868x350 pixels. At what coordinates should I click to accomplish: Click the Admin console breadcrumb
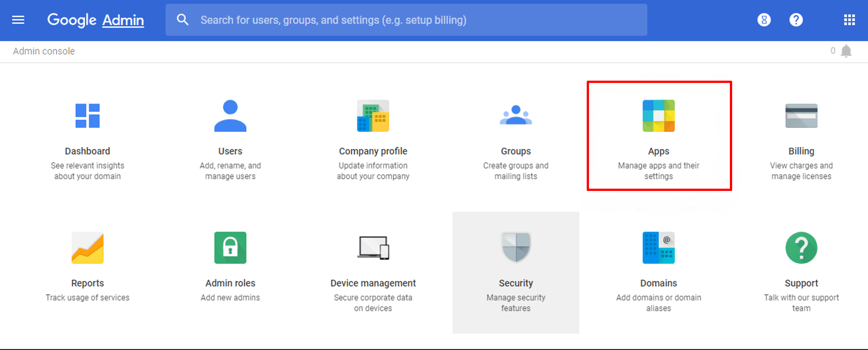44,51
